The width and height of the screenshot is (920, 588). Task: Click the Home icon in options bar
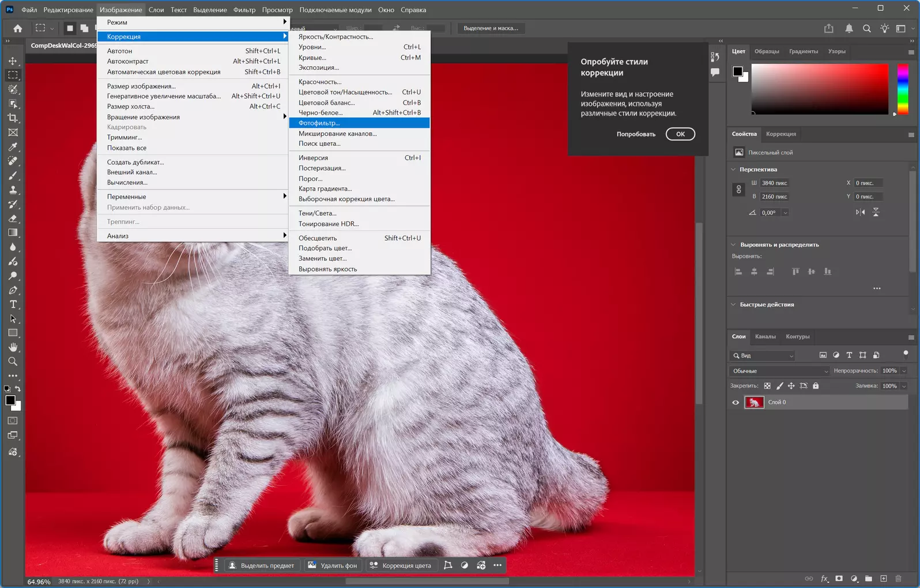coord(18,28)
